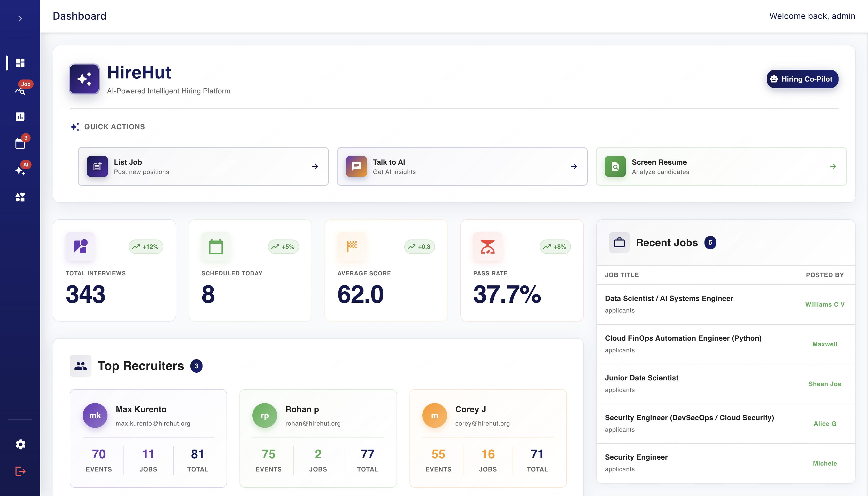Screen dimensions: 868x496
Task: Open the shapes category sidebar icon
Action: point(20,197)
